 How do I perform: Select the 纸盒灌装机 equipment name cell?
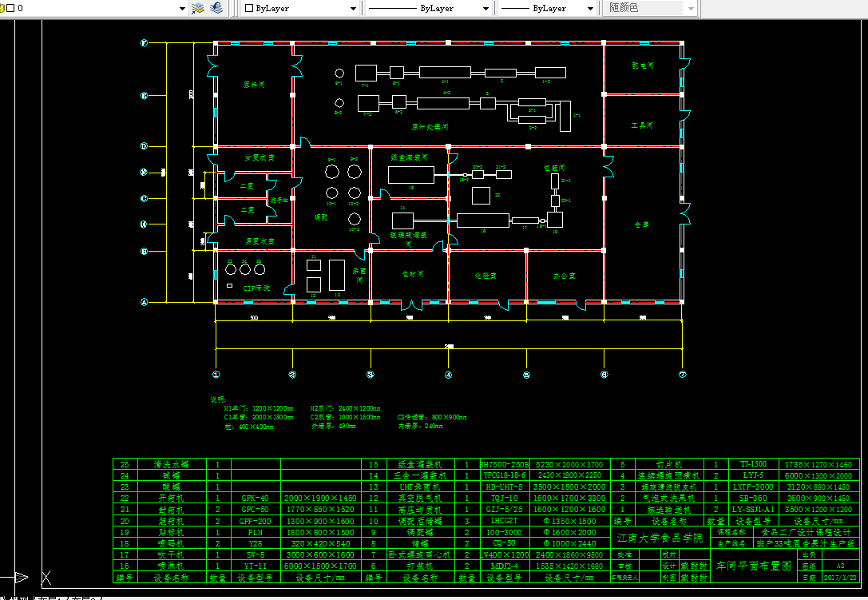[x=419, y=464]
